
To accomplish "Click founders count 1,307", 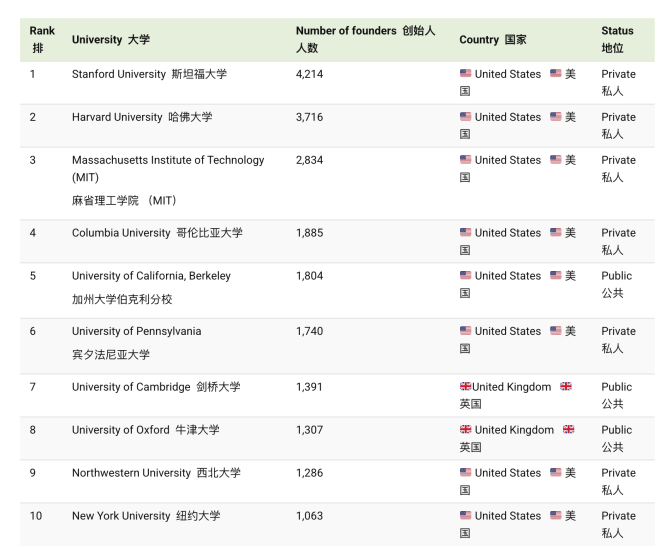I will (x=309, y=430).
